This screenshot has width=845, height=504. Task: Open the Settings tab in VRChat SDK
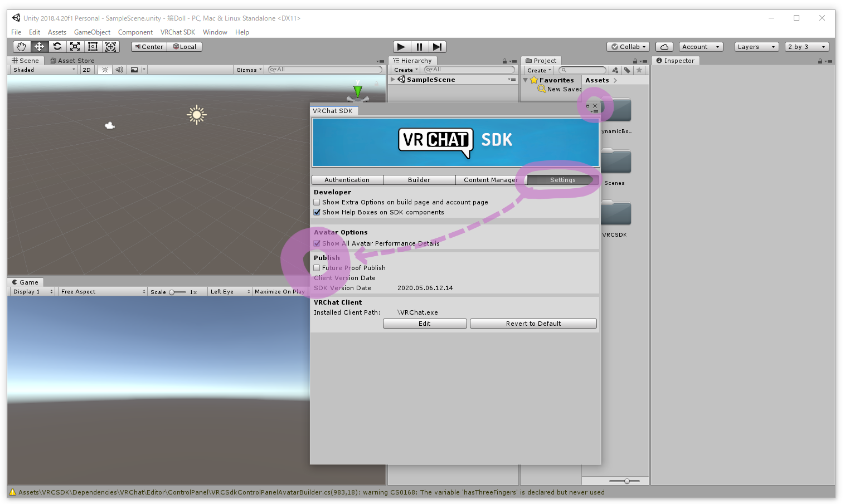click(x=563, y=180)
